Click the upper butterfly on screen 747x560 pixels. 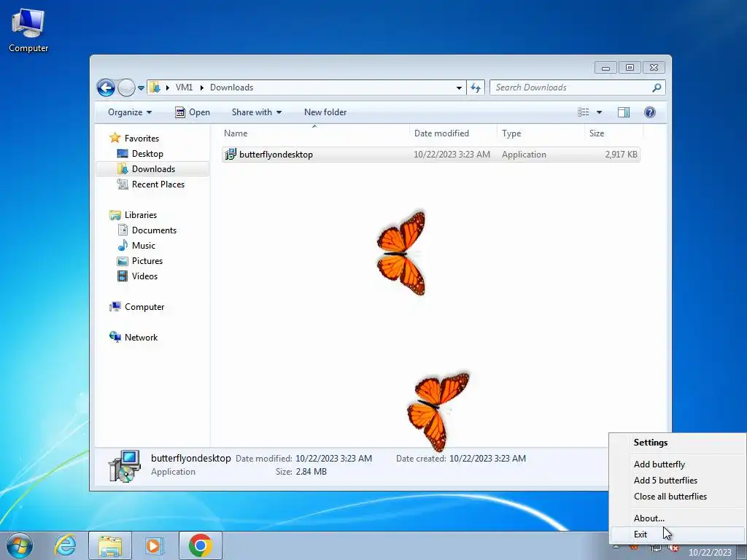[402, 253]
